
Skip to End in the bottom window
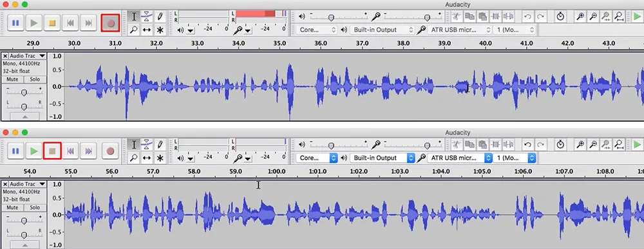pos(88,151)
